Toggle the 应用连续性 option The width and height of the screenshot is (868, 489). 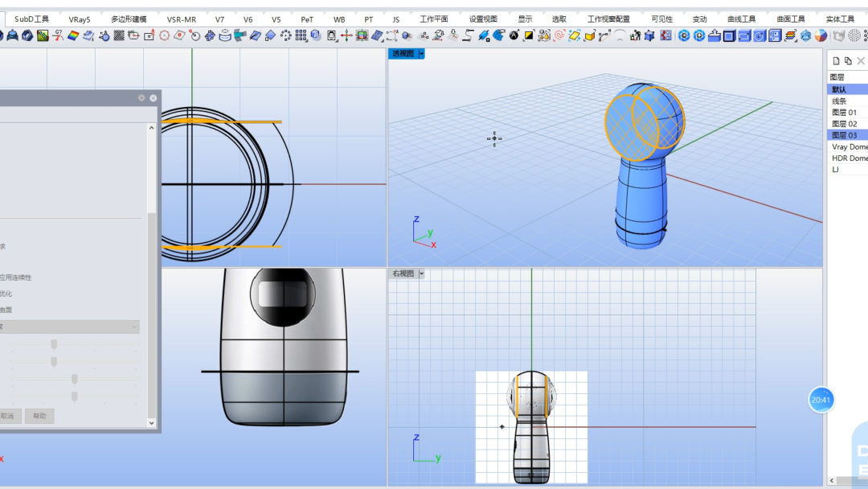pos(15,277)
